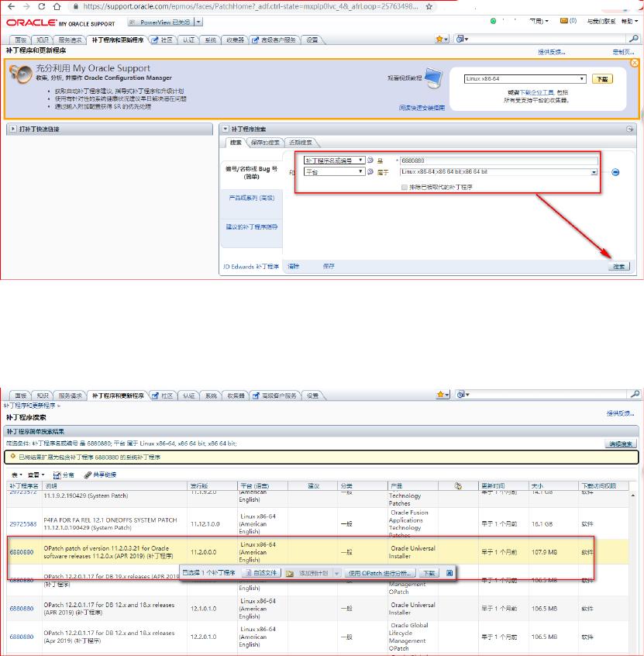This screenshot has width=644, height=656.
Task: Open the 6880880 link in the 12.1.0.1.0 row
Action: pyautogui.click(x=22, y=609)
